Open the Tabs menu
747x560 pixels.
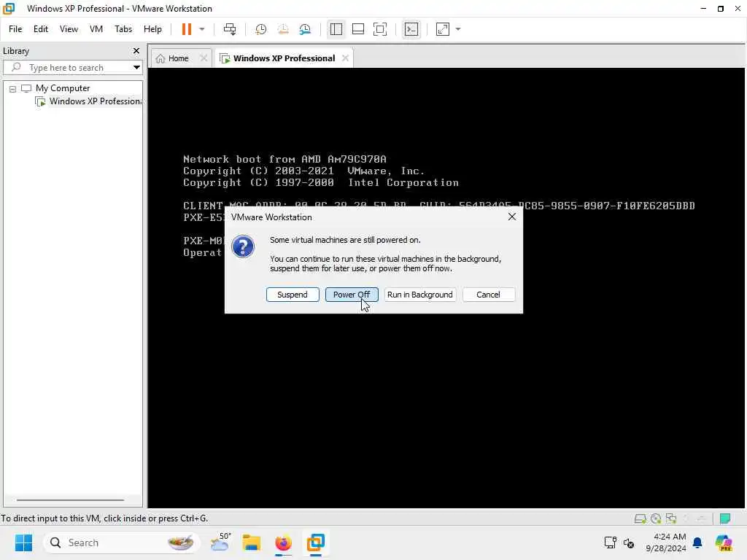123,29
